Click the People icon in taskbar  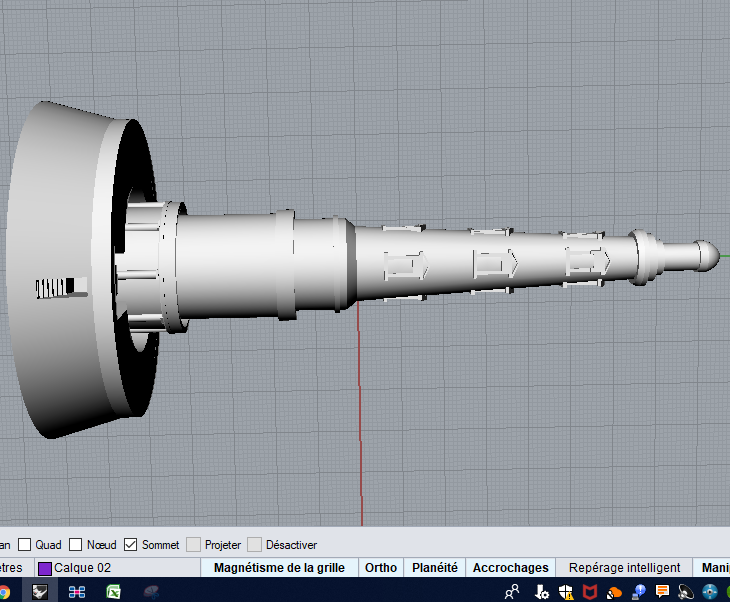click(511, 591)
